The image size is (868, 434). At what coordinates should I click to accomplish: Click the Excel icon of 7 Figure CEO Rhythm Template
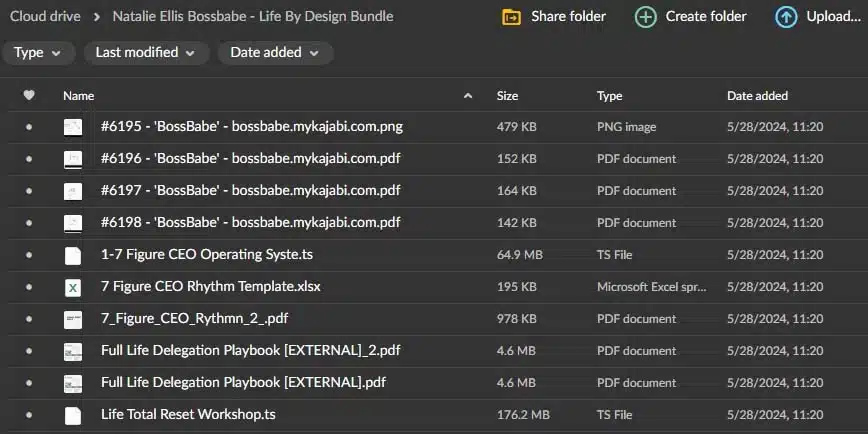coord(73,288)
